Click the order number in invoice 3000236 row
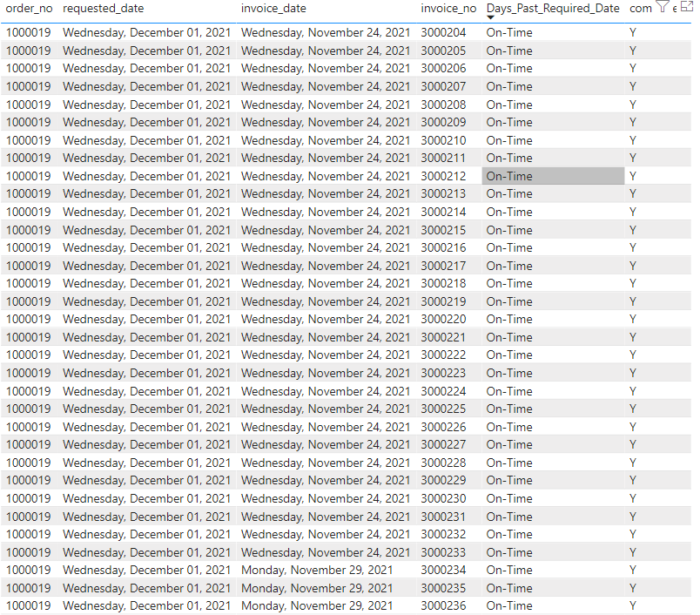 tap(29, 606)
